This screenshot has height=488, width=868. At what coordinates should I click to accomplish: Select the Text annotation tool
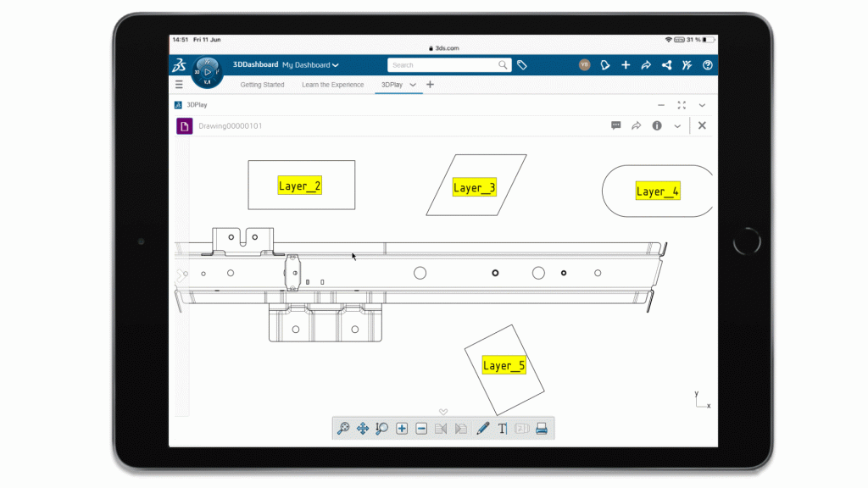click(503, 429)
